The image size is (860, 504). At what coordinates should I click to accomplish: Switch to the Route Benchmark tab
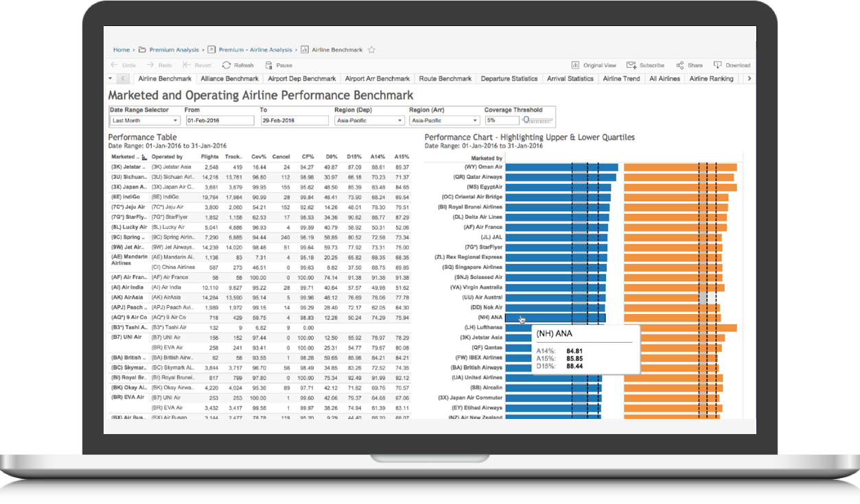click(x=445, y=79)
